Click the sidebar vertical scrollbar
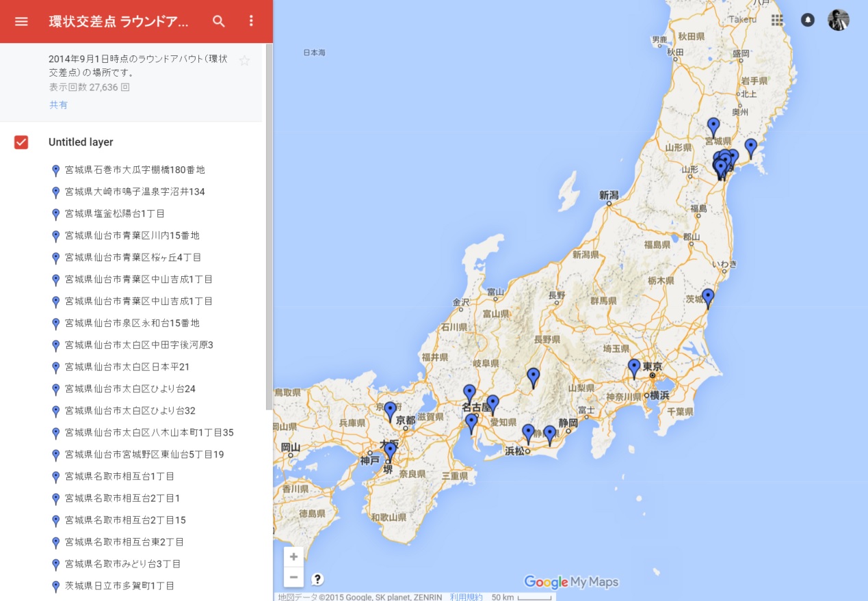This screenshot has height=601, width=868. [x=269, y=226]
